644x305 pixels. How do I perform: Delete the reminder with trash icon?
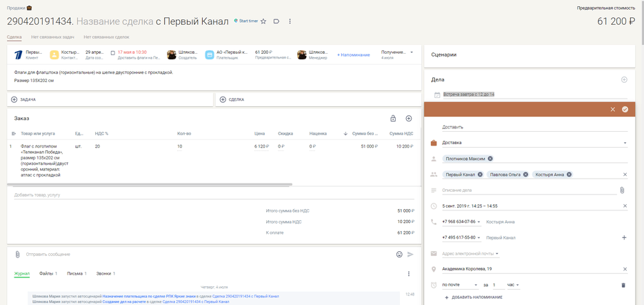coord(623,285)
